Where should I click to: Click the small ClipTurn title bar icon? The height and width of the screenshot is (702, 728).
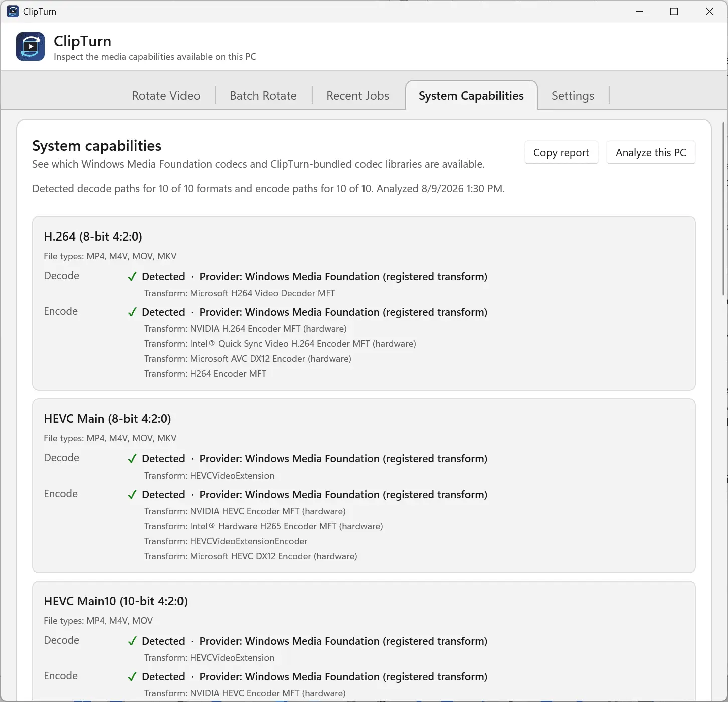pos(13,11)
